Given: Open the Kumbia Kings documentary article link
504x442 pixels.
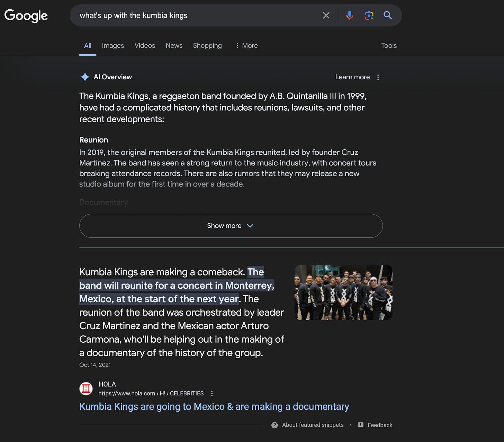Looking at the screenshot, I should 214,406.
